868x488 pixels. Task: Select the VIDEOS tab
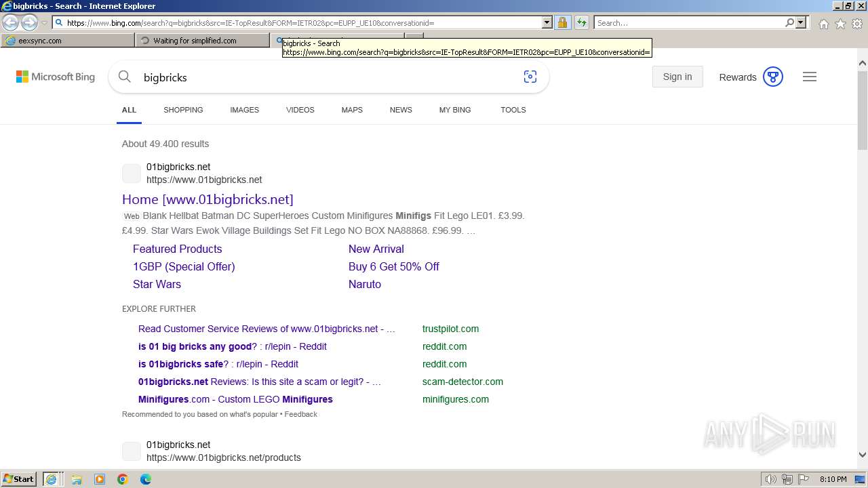click(x=300, y=110)
